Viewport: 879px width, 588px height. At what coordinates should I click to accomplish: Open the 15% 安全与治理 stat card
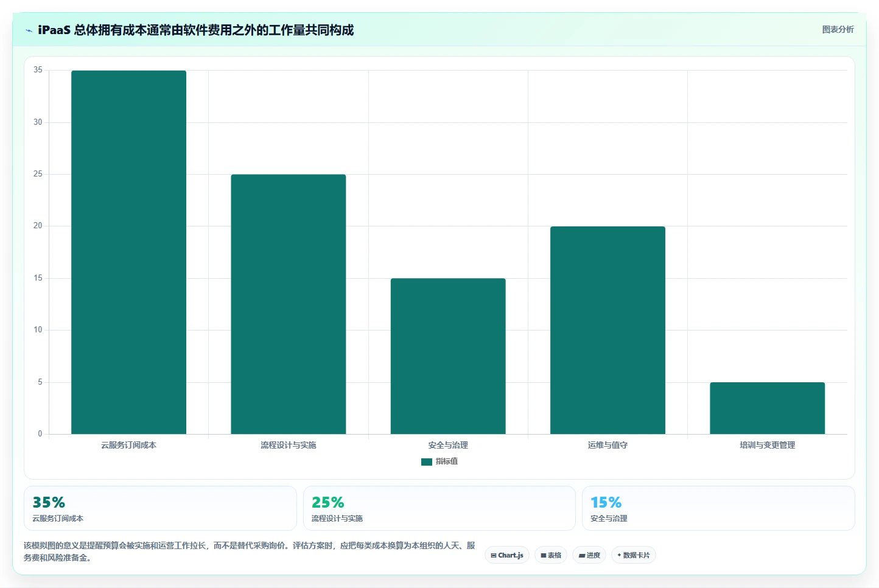point(718,508)
